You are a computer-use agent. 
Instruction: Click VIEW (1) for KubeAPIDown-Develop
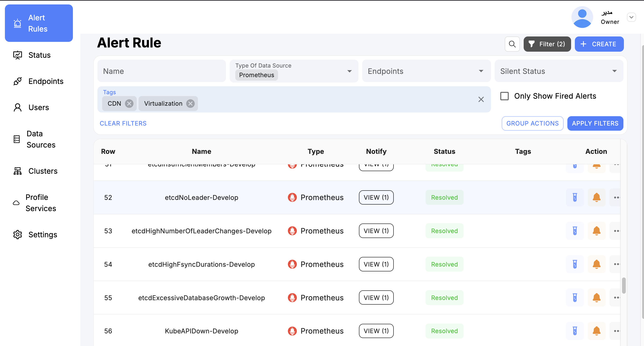click(376, 331)
